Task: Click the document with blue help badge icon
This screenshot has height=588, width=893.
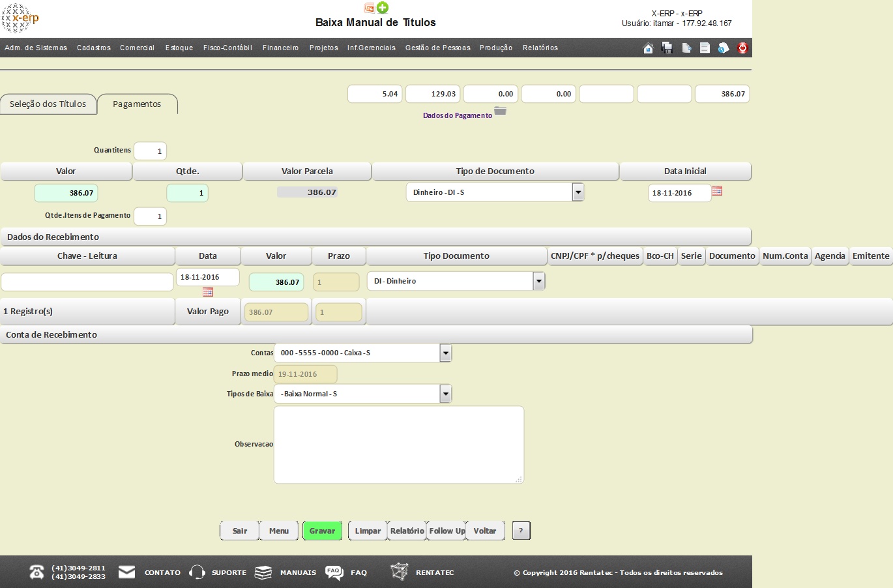Action: 724,48
